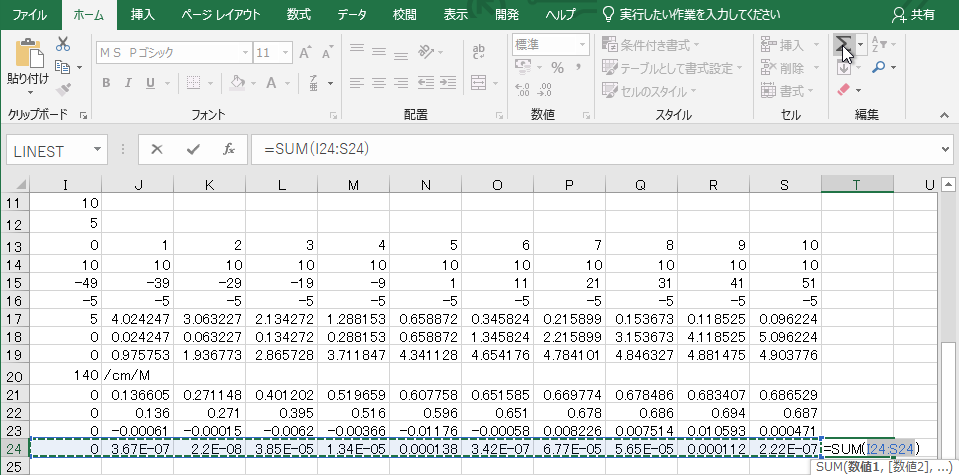Align text left icon
This screenshot has height=475, width=959.
pos(357,83)
